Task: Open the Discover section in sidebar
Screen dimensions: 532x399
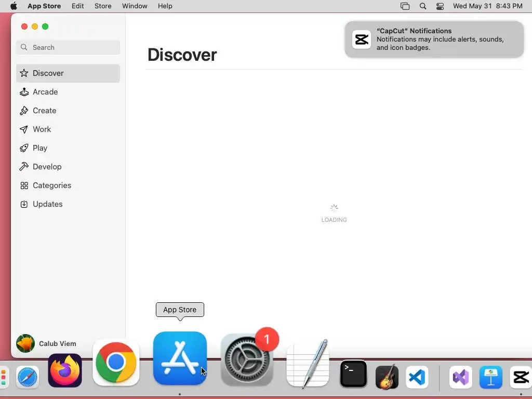Action: [68, 73]
